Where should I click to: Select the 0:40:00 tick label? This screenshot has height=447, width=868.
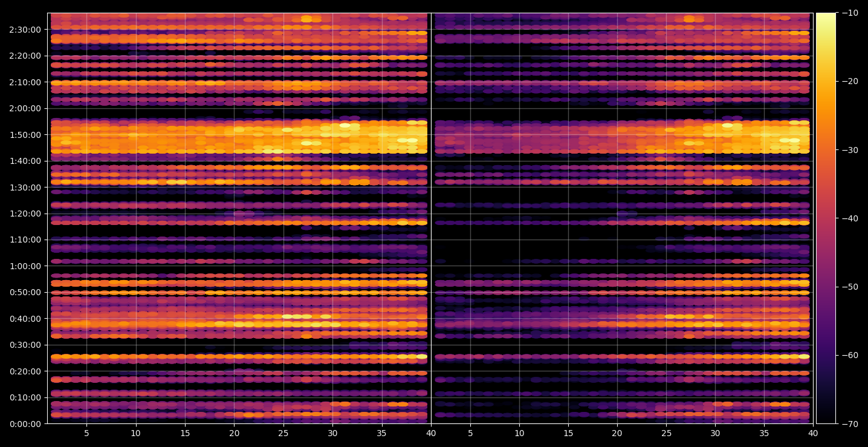[25, 318]
